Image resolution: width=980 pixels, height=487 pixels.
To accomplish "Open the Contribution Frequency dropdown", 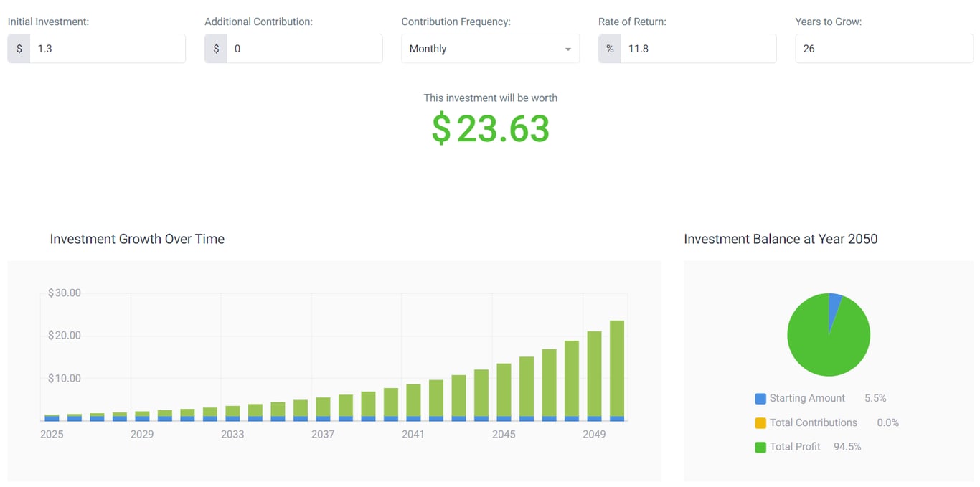I will (490, 48).
